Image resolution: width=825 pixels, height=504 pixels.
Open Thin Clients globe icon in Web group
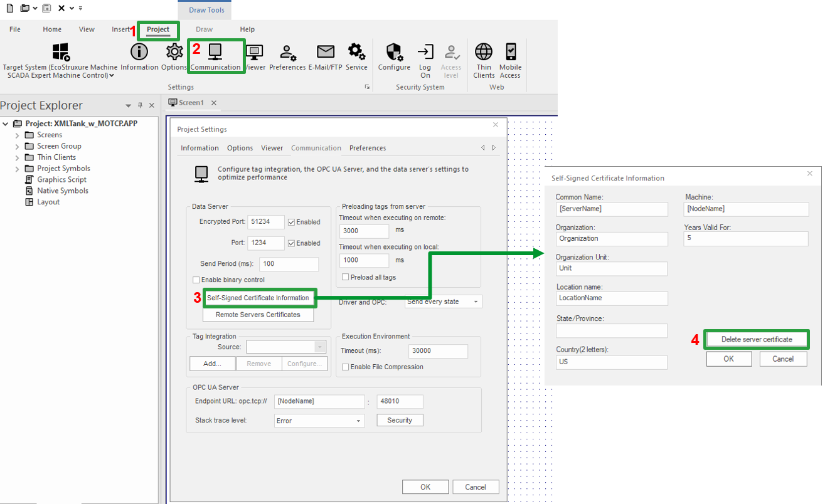pos(484,51)
